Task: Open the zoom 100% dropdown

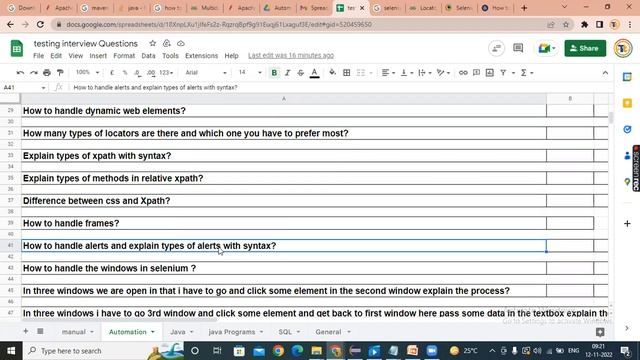Action: (x=87, y=73)
